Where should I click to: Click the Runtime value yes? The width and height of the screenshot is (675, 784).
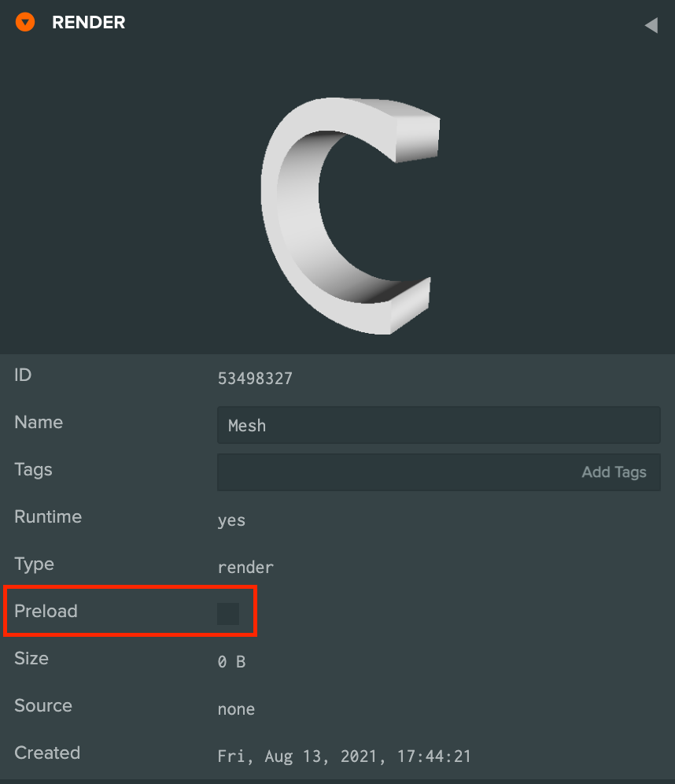coord(231,520)
